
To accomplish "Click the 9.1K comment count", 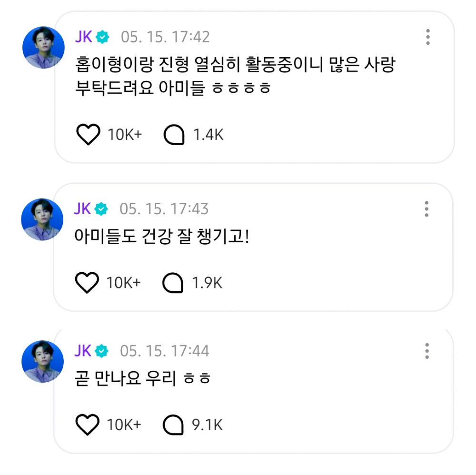I will pyautogui.click(x=207, y=425).
